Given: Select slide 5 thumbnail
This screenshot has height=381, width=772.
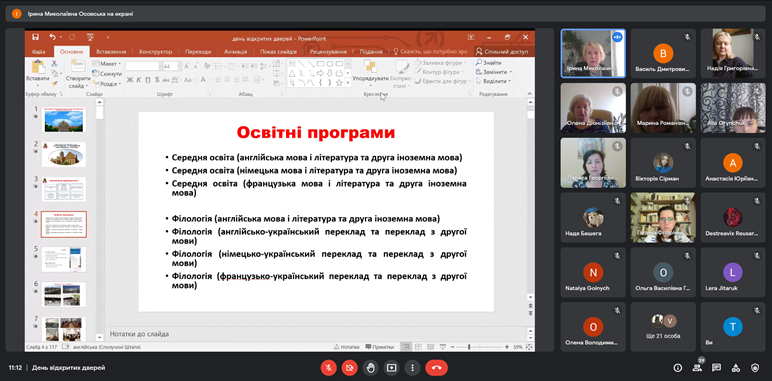Looking at the screenshot, I should [x=64, y=259].
